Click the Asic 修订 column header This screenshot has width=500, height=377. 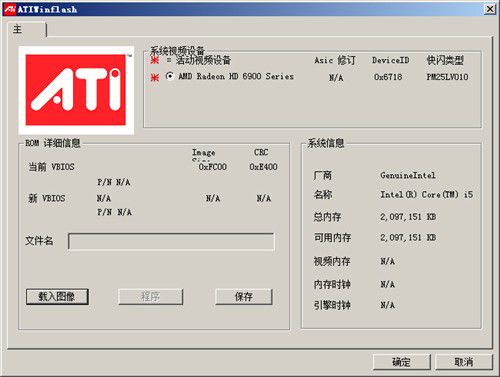click(335, 60)
